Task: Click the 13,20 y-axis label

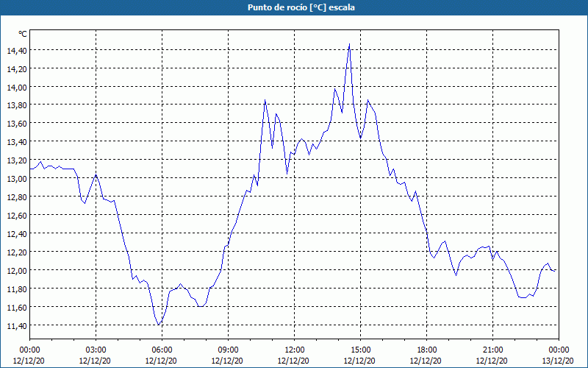Action: [x=17, y=160]
